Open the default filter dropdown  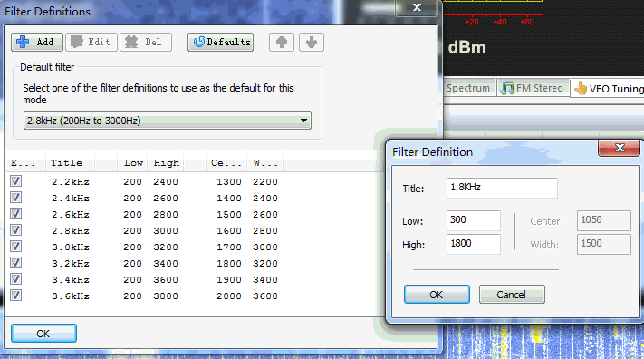click(x=168, y=121)
